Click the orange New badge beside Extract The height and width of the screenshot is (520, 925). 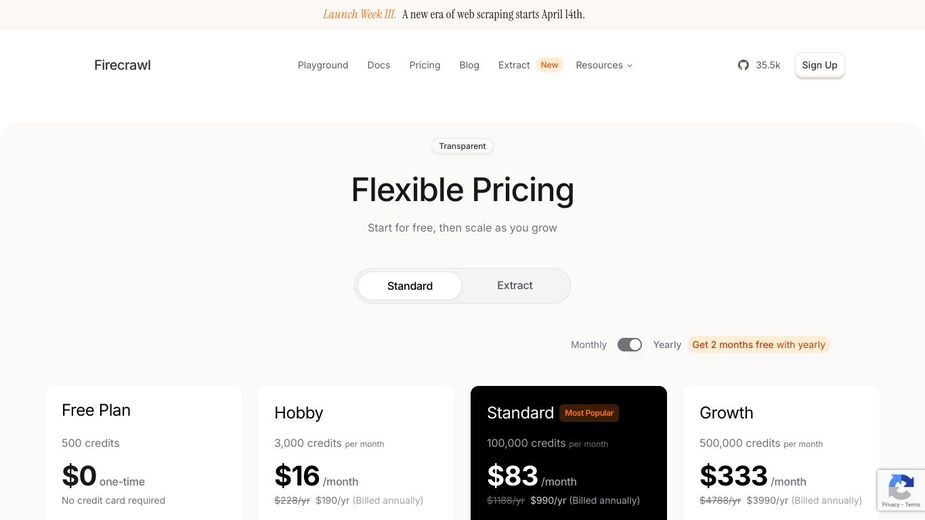[549, 65]
